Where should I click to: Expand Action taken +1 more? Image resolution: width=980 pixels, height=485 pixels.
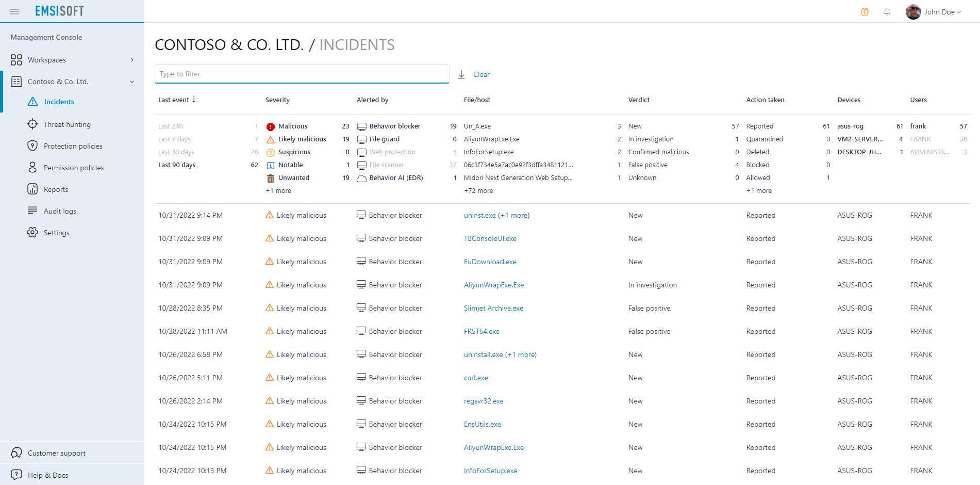coord(759,190)
